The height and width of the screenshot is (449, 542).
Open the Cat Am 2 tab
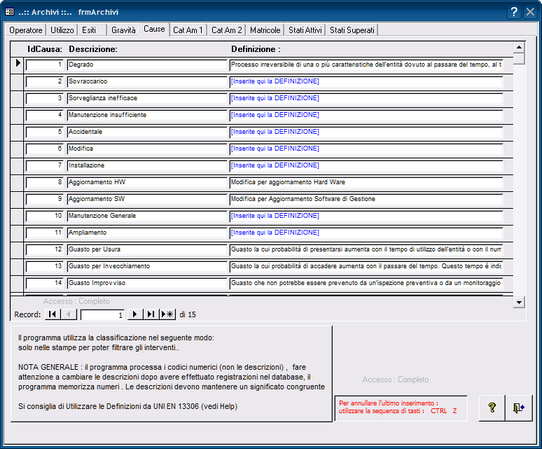(227, 30)
